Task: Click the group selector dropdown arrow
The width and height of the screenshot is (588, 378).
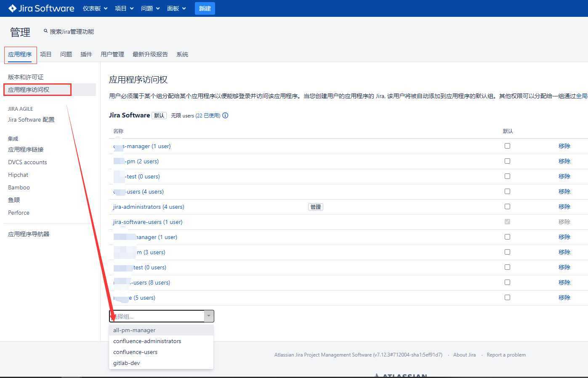Action: (x=209, y=316)
